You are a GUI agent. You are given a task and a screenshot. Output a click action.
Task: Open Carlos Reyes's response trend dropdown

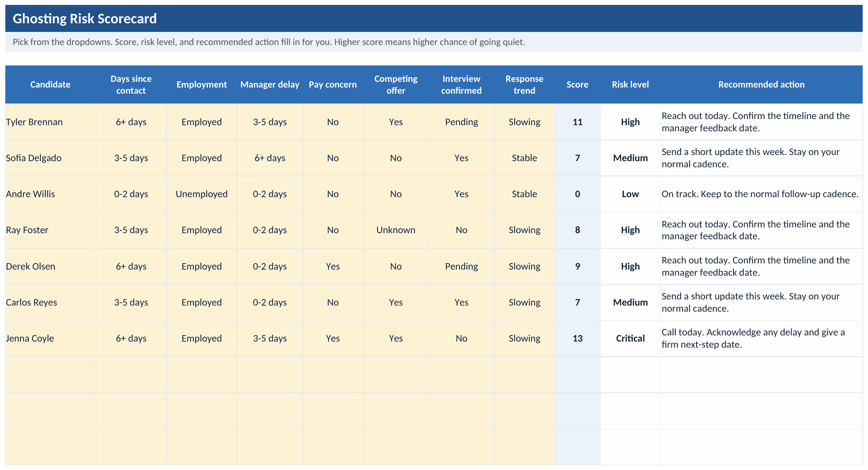524,302
